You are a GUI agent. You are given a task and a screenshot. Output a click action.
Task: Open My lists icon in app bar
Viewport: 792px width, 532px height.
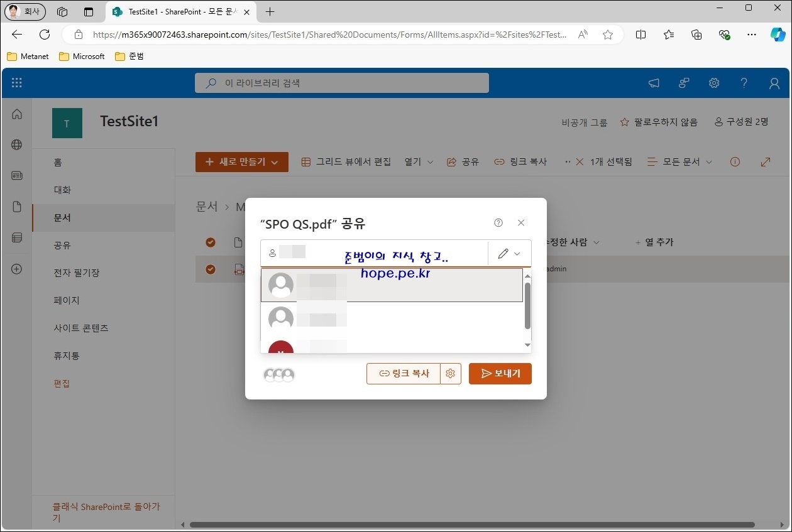click(x=17, y=237)
